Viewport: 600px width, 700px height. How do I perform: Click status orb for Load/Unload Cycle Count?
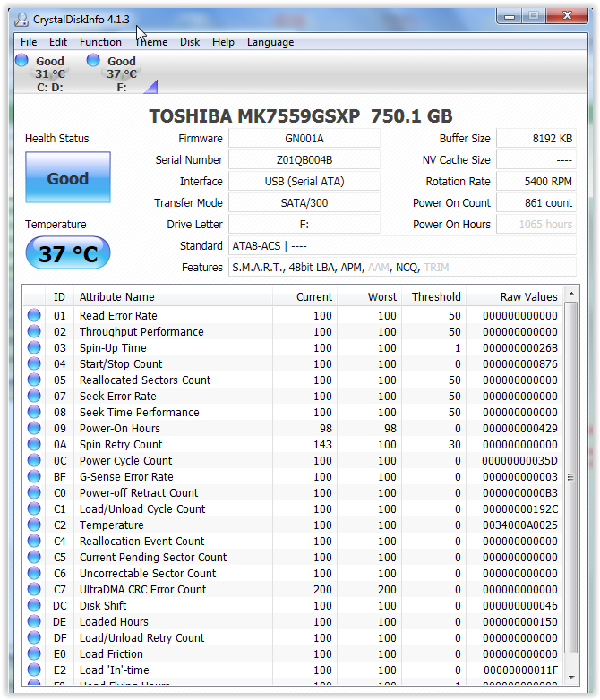(34, 508)
